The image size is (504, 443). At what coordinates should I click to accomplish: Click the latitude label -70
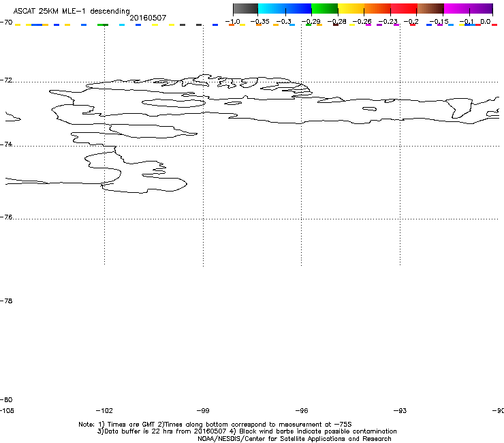(x=6, y=22)
